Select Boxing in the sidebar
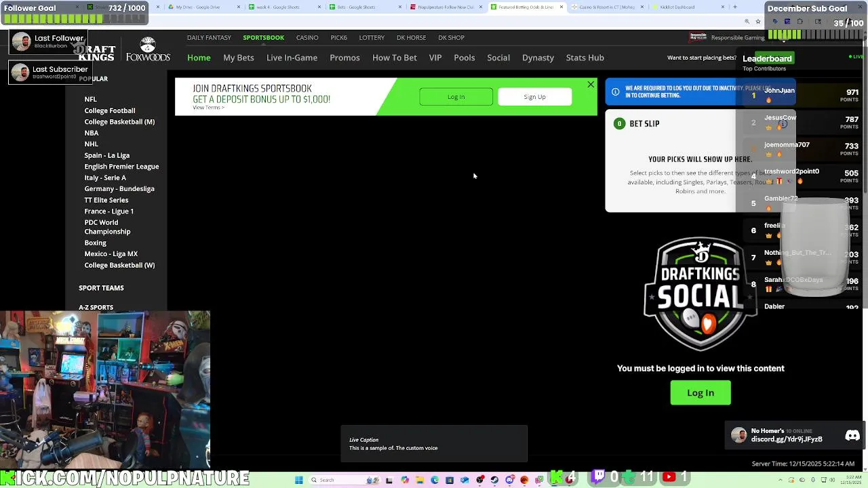 (96, 243)
